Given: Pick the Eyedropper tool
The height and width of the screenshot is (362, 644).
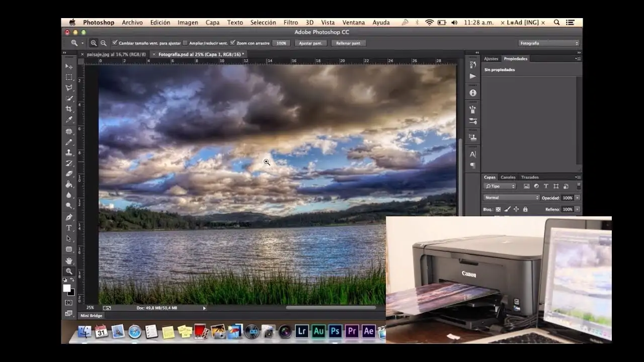Looking at the screenshot, I should tap(69, 120).
